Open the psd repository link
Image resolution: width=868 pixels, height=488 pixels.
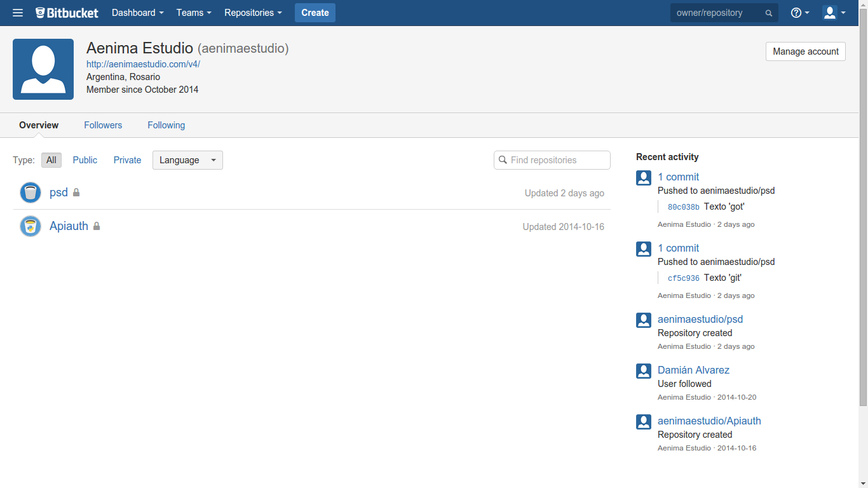[x=58, y=193]
